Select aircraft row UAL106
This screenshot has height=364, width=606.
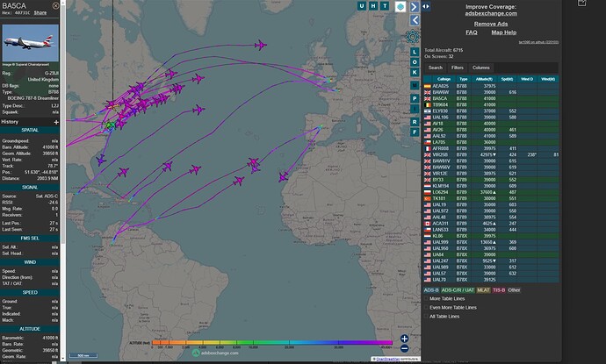click(491, 118)
